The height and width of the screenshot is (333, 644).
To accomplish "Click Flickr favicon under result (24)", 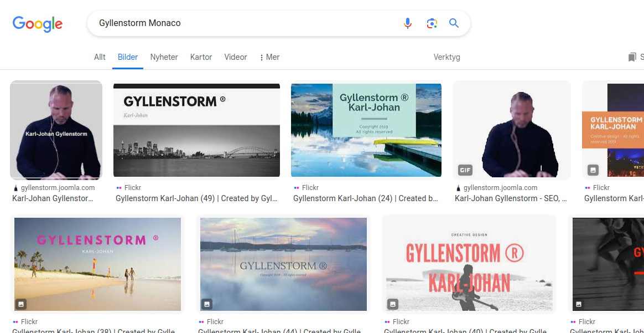I will point(297,188).
